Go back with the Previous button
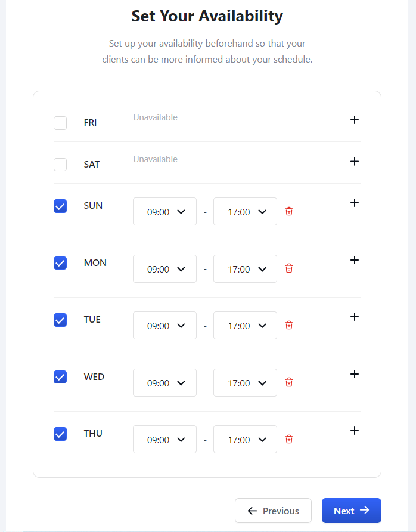Screen dimensions: 416x532 [273, 511]
